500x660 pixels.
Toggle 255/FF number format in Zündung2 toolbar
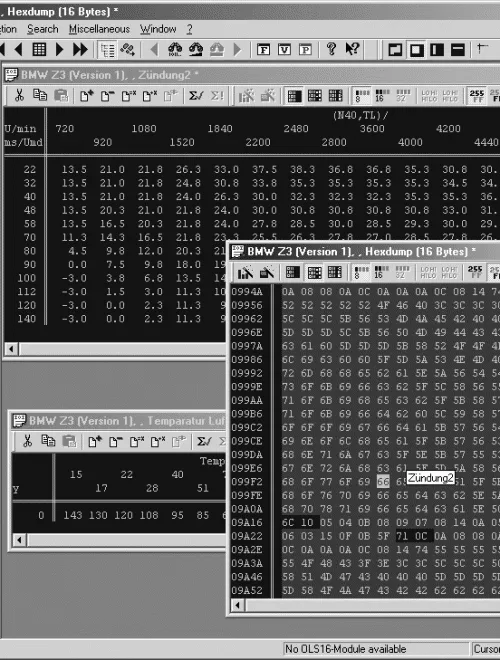[476, 96]
